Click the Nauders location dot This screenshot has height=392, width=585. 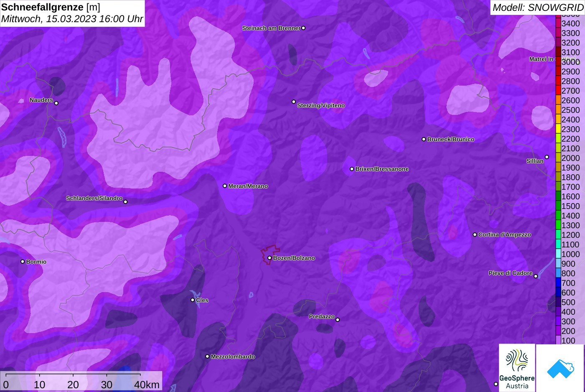(x=56, y=103)
